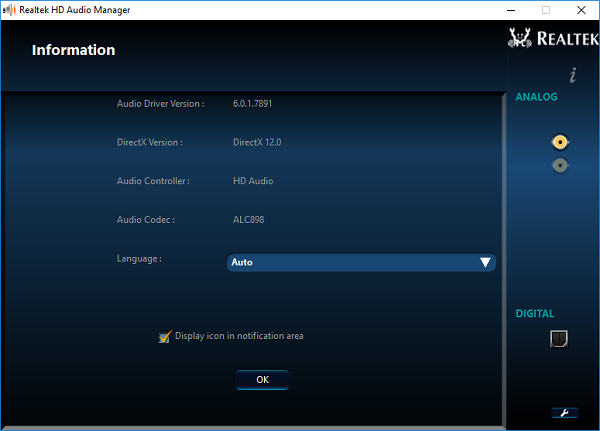Image resolution: width=600 pixels, height=431 pixels.
Task: Open the wrench connector settings icon
Action: click(565, 413)
